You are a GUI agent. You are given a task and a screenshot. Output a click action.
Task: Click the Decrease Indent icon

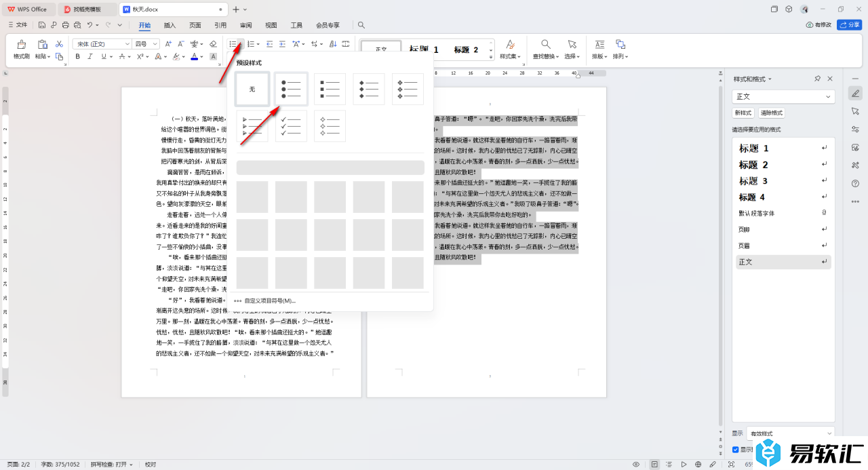(x=269, y=43)
